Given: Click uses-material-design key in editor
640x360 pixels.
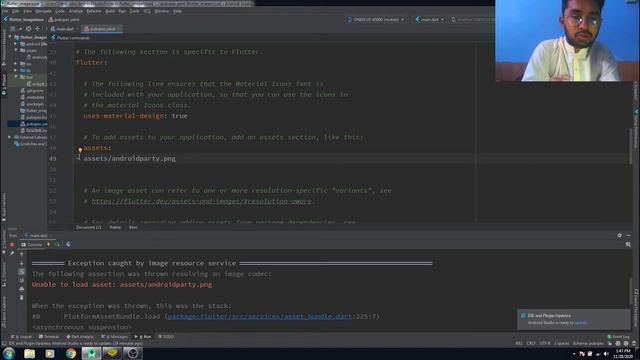Looking at the screenshot, I should (x=124, y=116).
